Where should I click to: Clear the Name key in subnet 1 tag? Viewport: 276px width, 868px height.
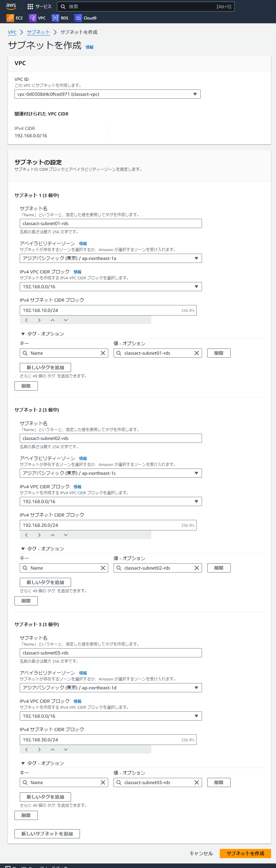(103, 353)
